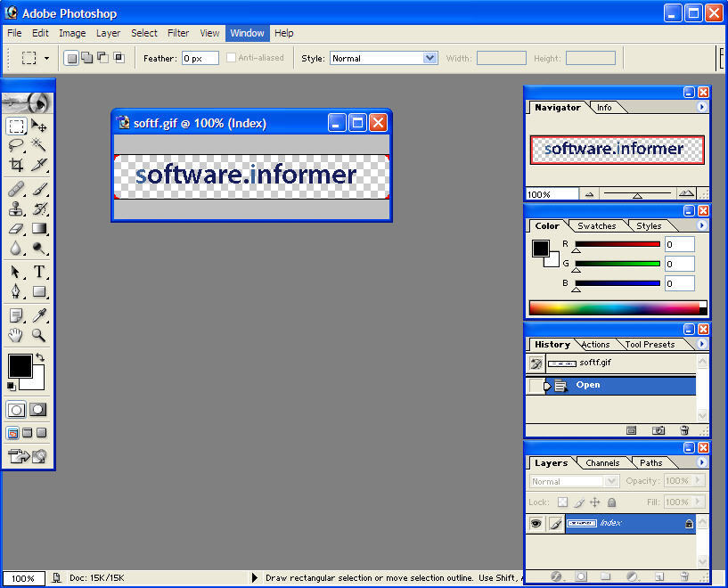
Task: Open the Navigator panel flyout menu
Action: 701,107
